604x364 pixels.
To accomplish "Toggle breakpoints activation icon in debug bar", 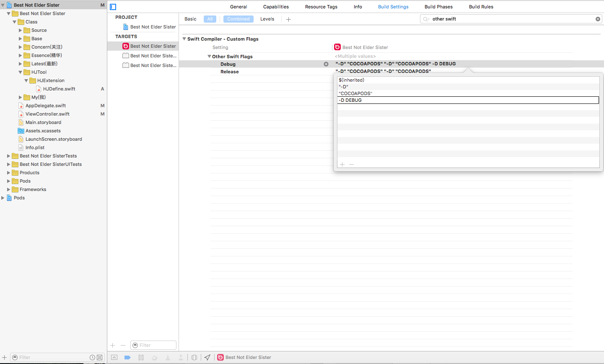I will point(128,357).
